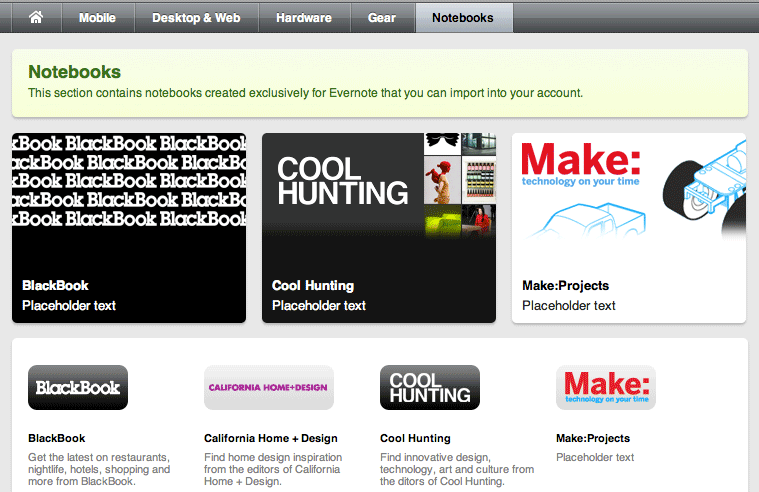Click gray Placeholder text under Make:Projects list item

pos(595,457)
